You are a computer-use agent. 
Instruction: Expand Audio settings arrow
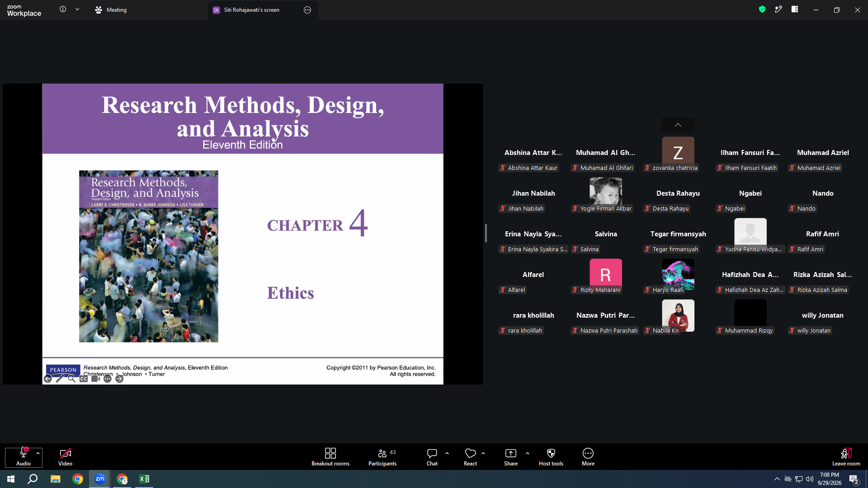pyautogui.click(x=38, y=453)
